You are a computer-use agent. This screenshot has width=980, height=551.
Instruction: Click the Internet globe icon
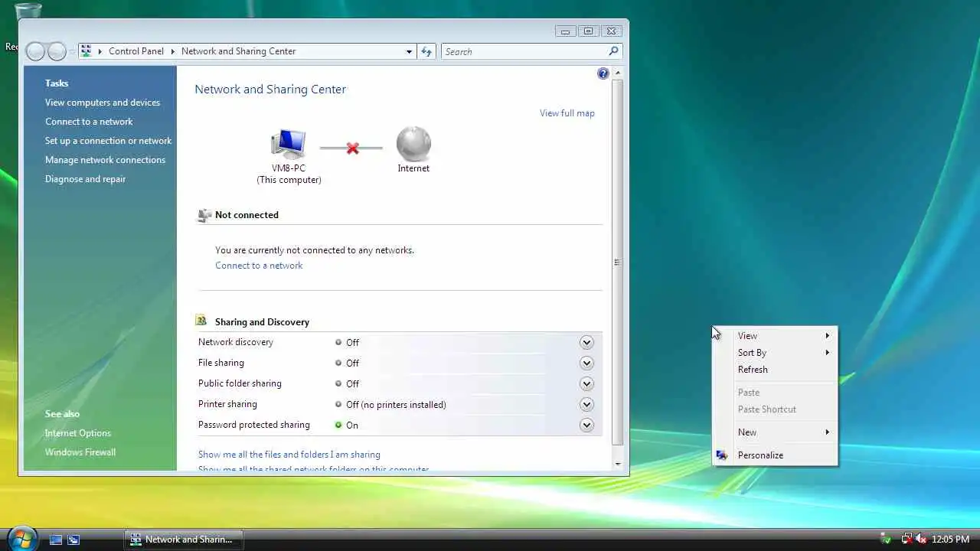click(413, 144)
